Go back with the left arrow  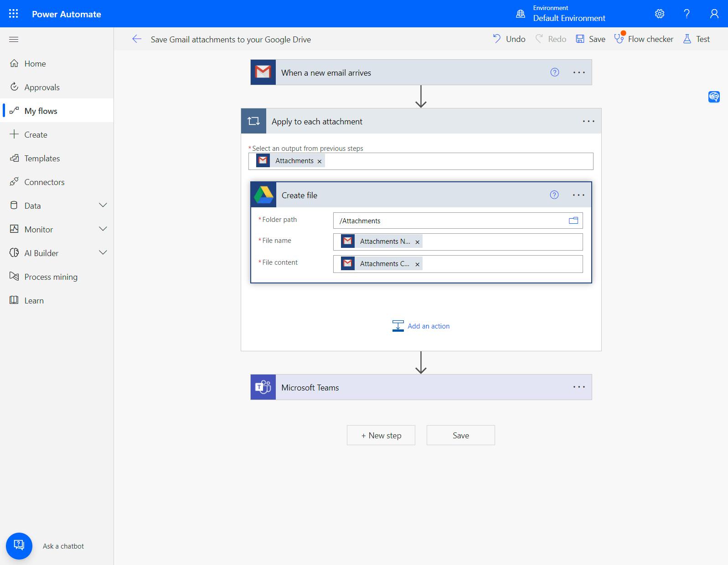click(x=137, y=39)
